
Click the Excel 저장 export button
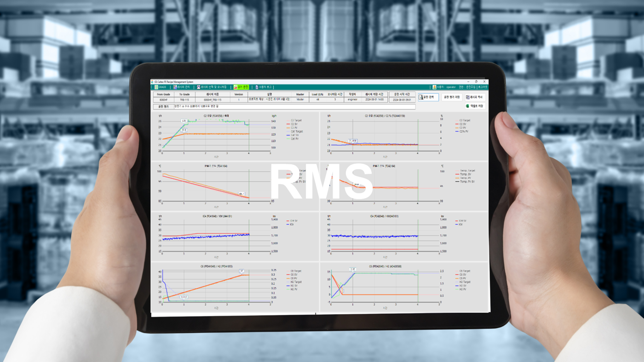[x=475, y=106]
